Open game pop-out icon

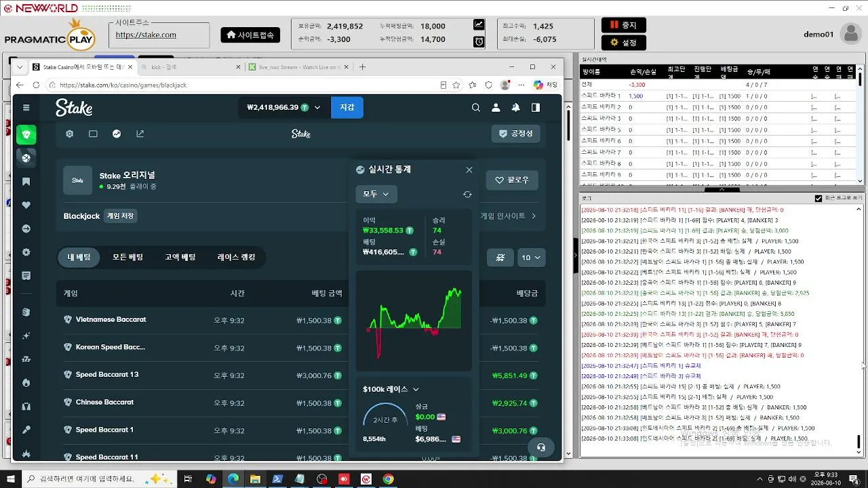140,134
